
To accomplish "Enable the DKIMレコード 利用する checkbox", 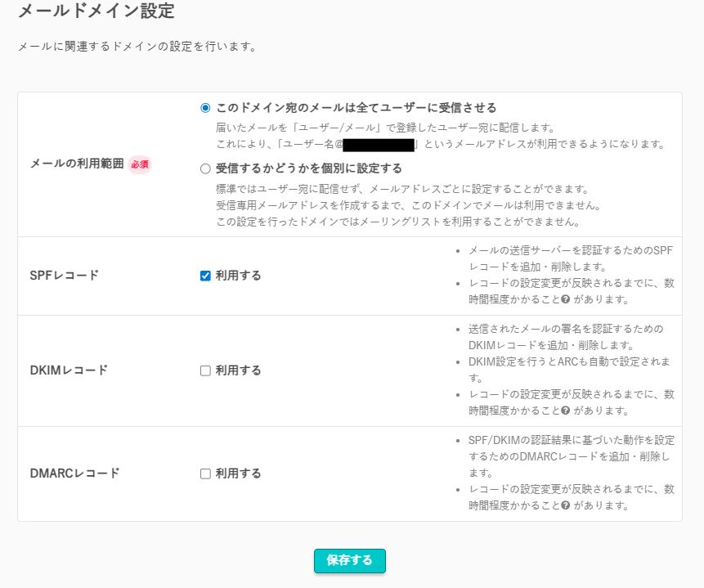I will click(x=205, y=370).
